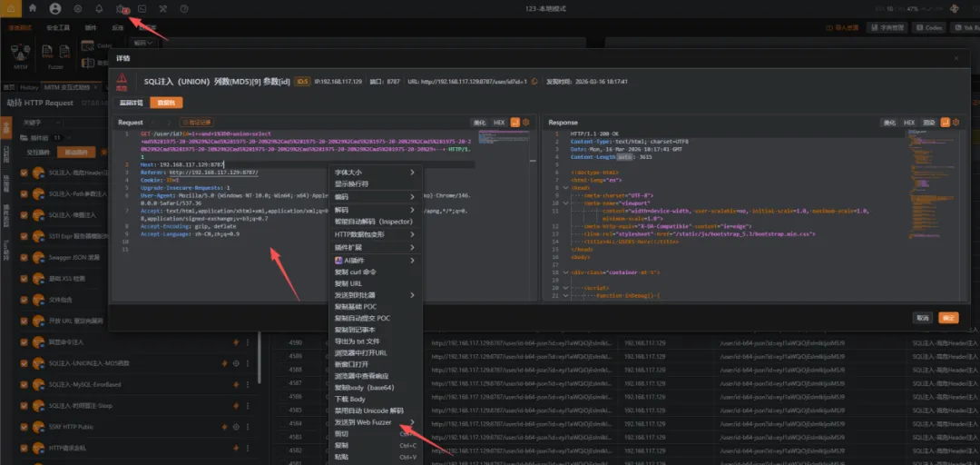Open the Response editor settings gear

(x=955, y=122)
